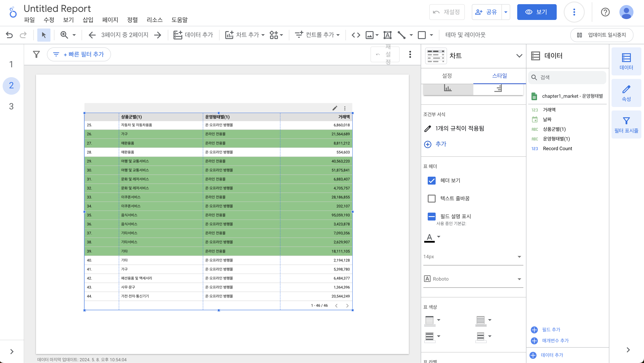Go to next page arrow
Screen dimensions: 644x363
158,35
